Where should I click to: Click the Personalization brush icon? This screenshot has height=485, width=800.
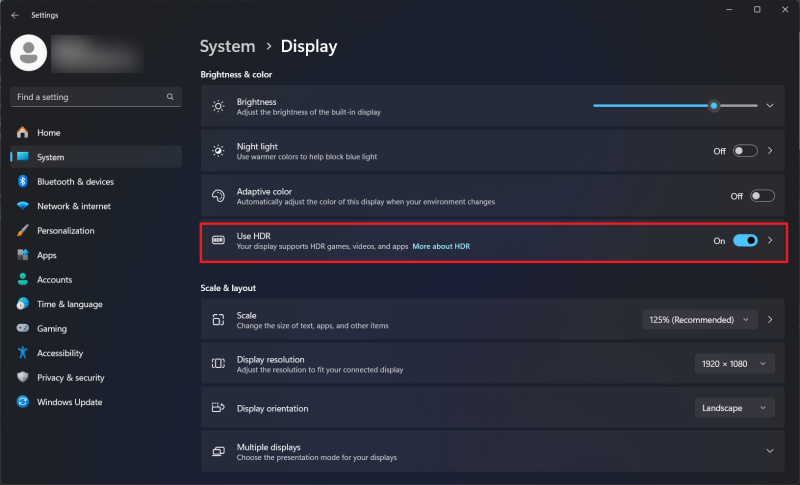click(22, 231)
